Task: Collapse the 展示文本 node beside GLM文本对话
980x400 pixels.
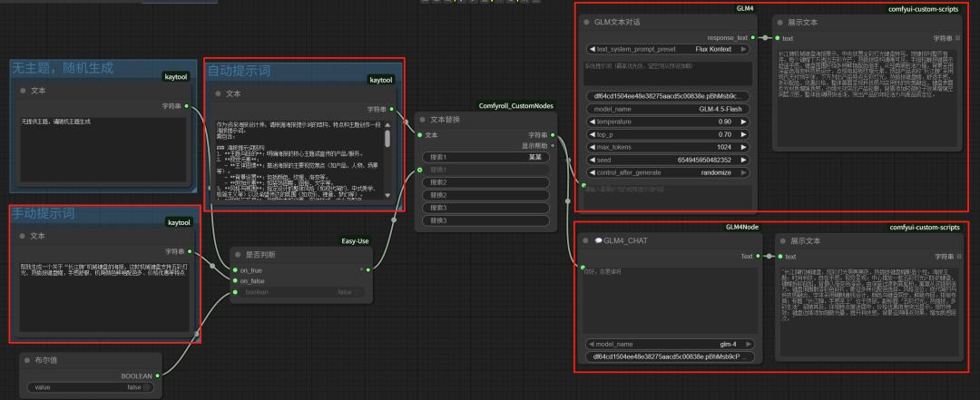Action: 779,23
